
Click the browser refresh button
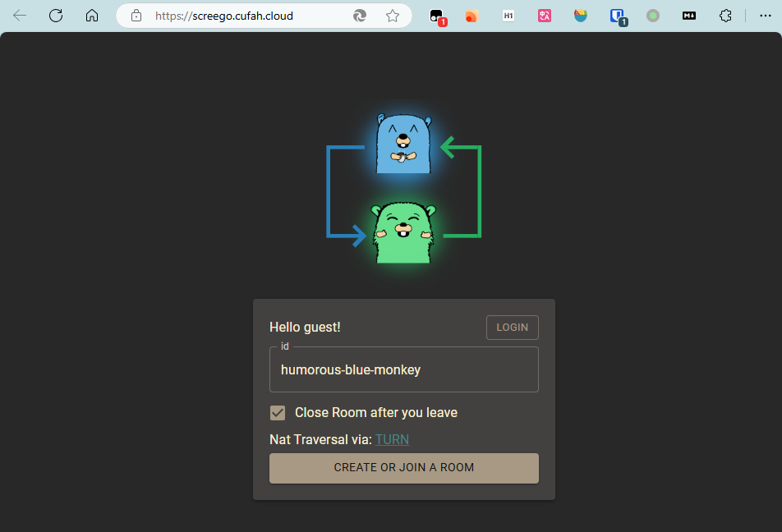56,16
